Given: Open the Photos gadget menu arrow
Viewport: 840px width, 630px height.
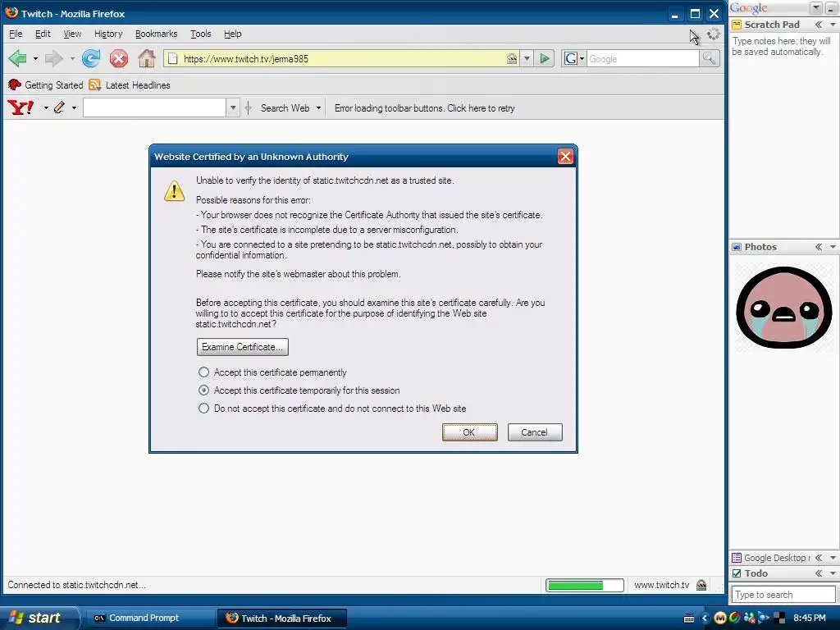Looking at the screenshot, I should pyautogui.click(x=833, y=246).
